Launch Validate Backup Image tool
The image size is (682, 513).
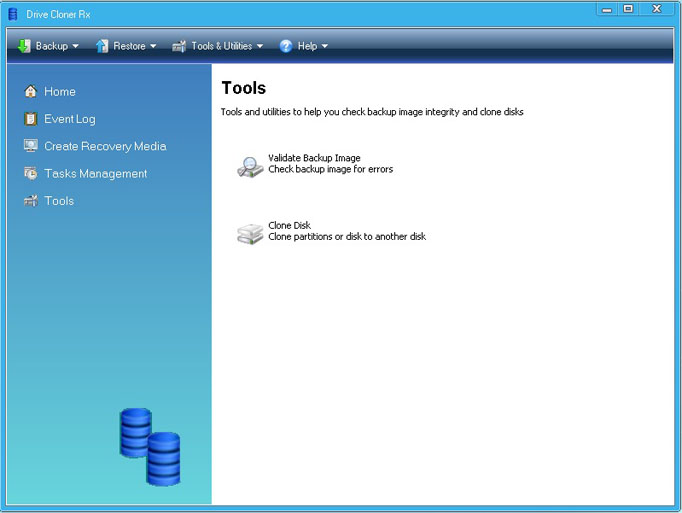pos(314,158)
